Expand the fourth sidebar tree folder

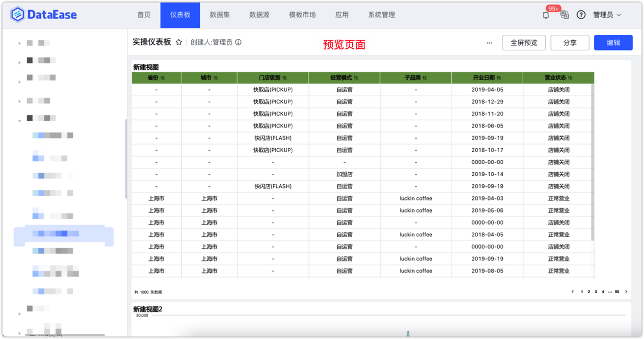point(20,101)
